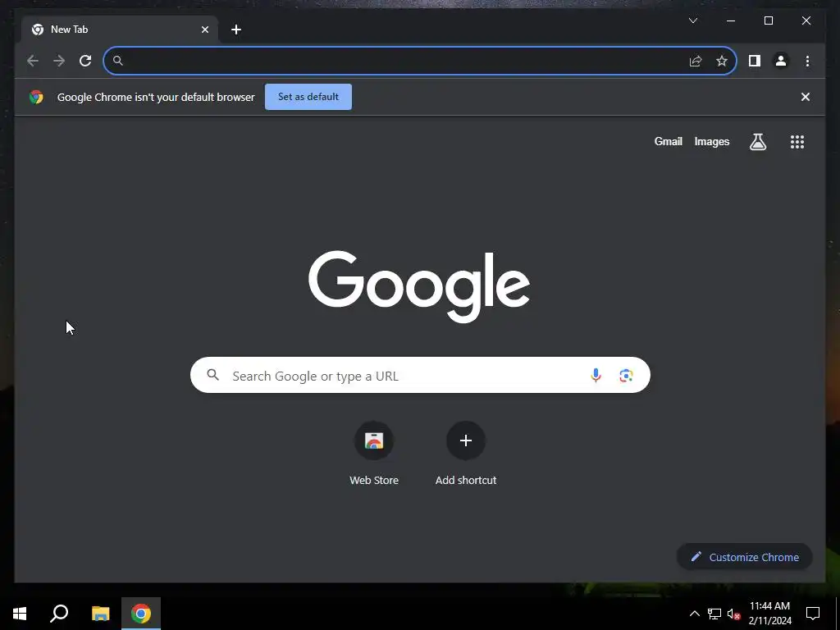Open the taskbar clock and date
840x630 pixels.
(769, 614)
